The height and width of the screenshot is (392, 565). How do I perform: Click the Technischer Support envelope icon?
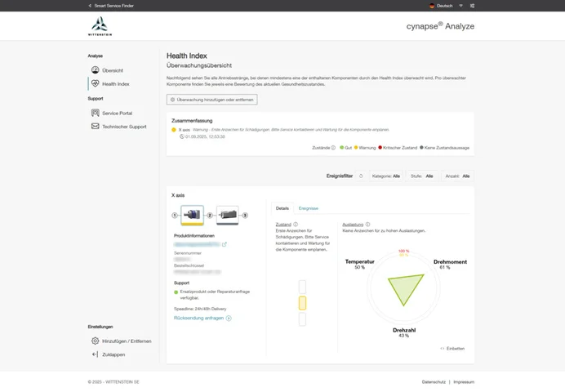coord(96,126)
